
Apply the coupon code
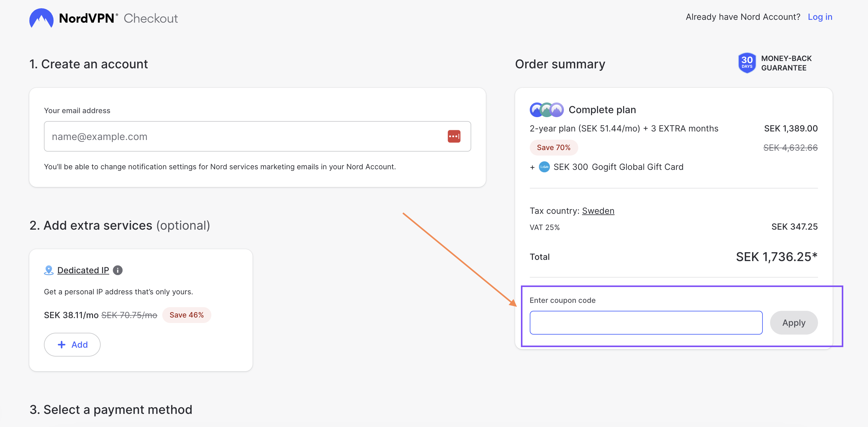pyautogui.click(x=794, y=322)
